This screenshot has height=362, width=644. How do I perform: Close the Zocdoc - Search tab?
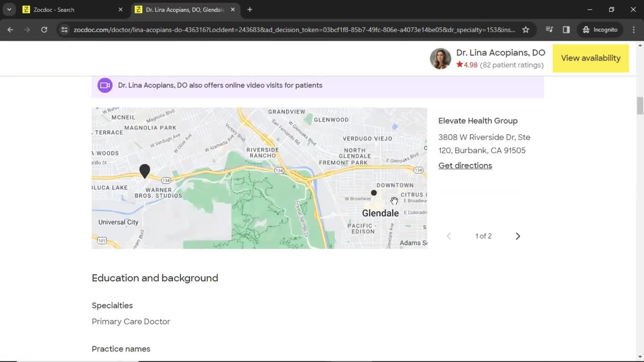click(120, 10)
